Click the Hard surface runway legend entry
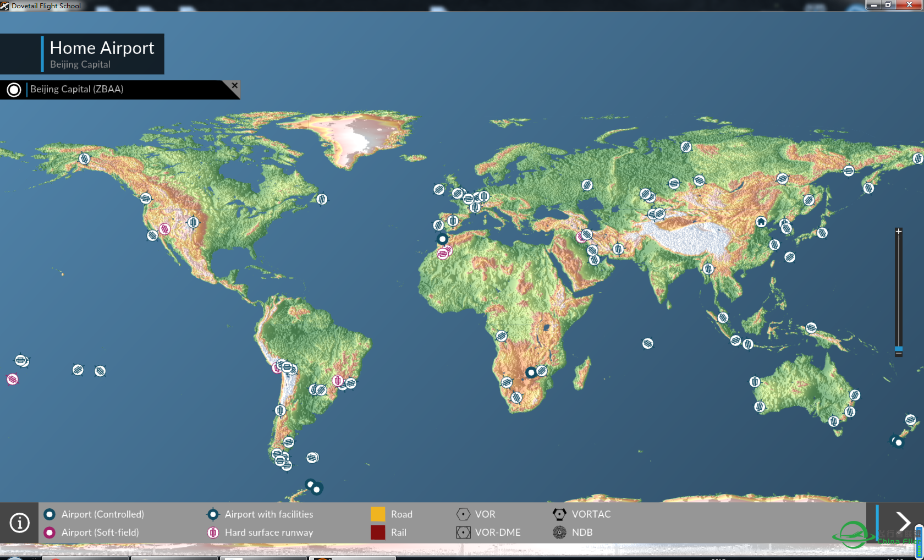 [260, 532]
